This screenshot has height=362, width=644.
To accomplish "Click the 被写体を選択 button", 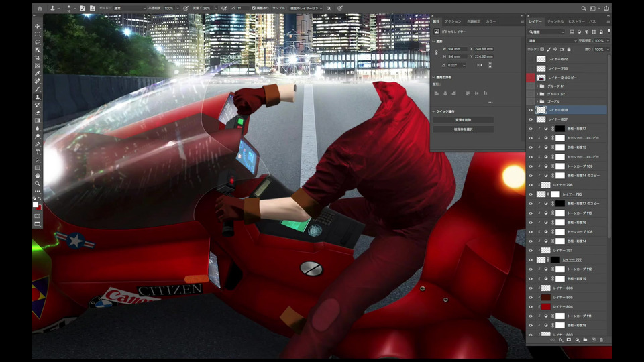I will pos(463,129).
